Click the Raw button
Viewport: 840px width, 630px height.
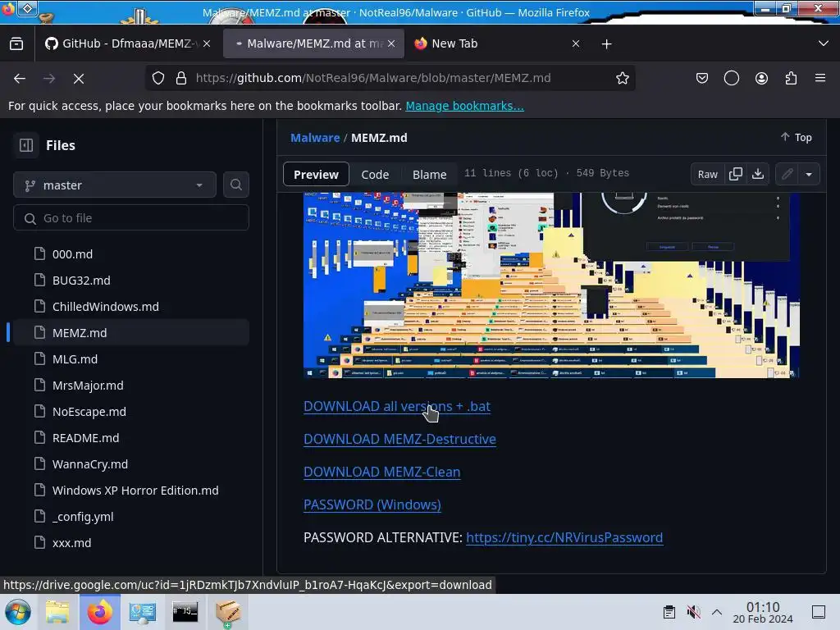[707, 174]
